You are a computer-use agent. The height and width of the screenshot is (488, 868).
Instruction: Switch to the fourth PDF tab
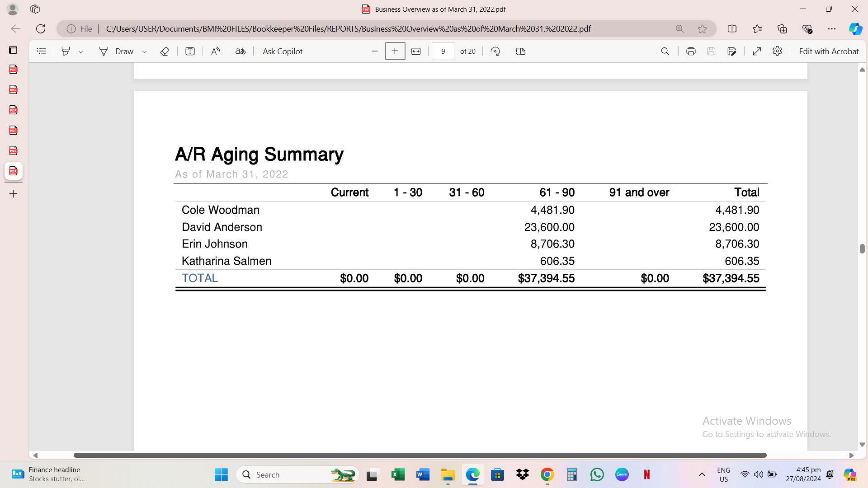[13, 131]
